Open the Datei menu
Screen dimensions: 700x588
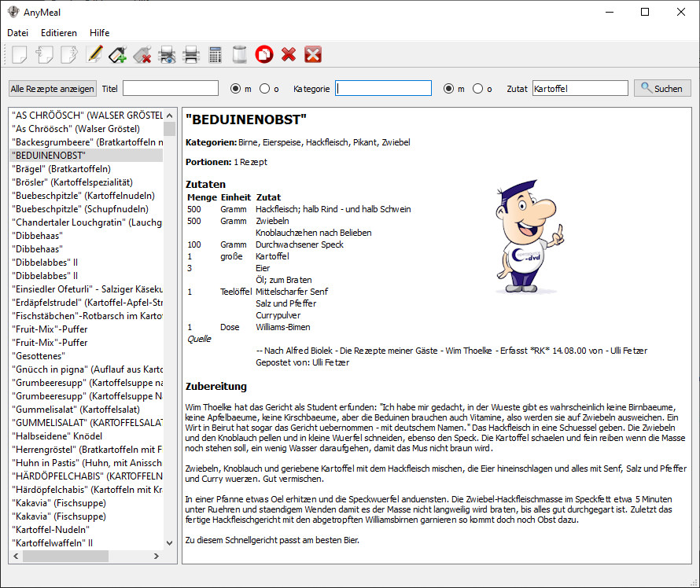(x=17, y=33)
